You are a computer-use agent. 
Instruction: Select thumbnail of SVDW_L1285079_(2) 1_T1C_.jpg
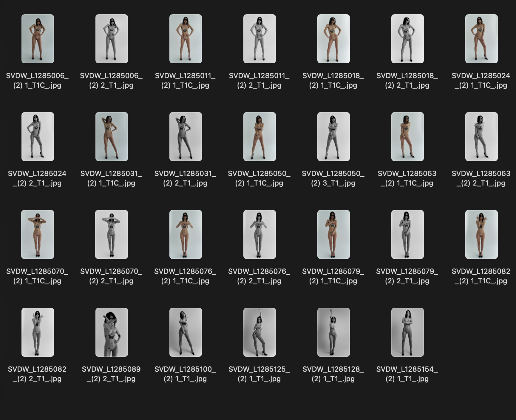[x=333, y=234]
